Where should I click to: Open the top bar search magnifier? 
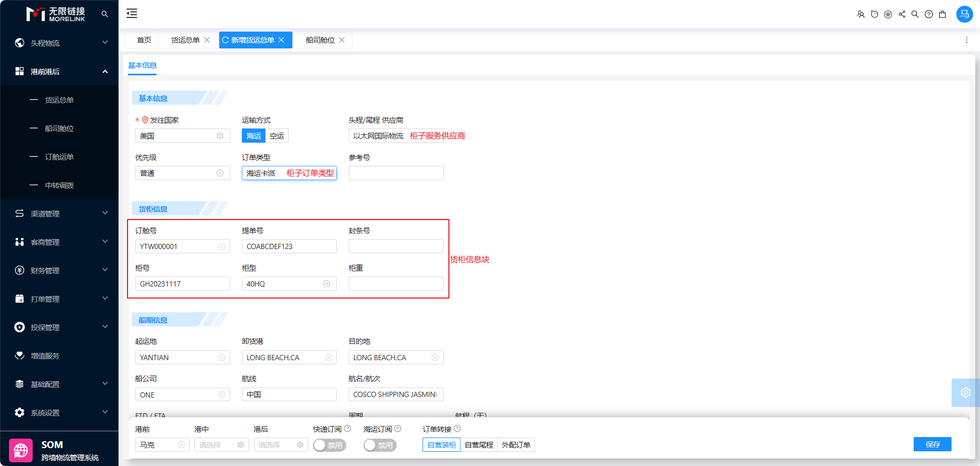coord(915,14)
